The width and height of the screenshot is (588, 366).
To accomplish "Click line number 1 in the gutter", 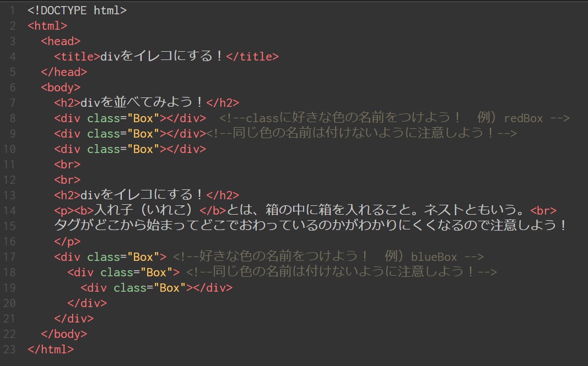I will tap(13, 10).
